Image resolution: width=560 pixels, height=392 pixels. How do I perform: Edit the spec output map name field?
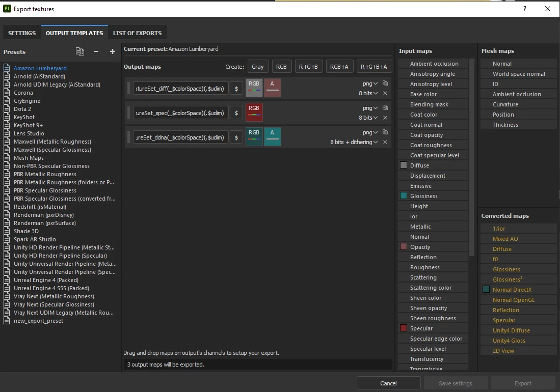[x=181, y=113]
